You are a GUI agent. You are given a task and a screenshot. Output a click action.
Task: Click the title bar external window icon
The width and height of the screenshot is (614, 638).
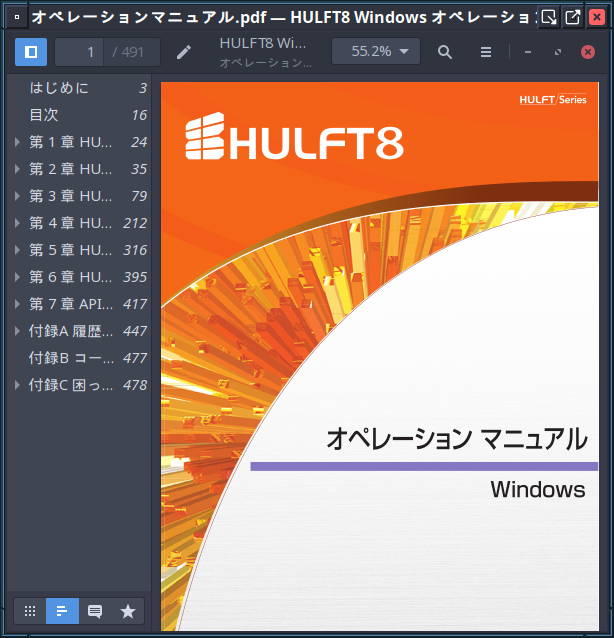(572, 17)
